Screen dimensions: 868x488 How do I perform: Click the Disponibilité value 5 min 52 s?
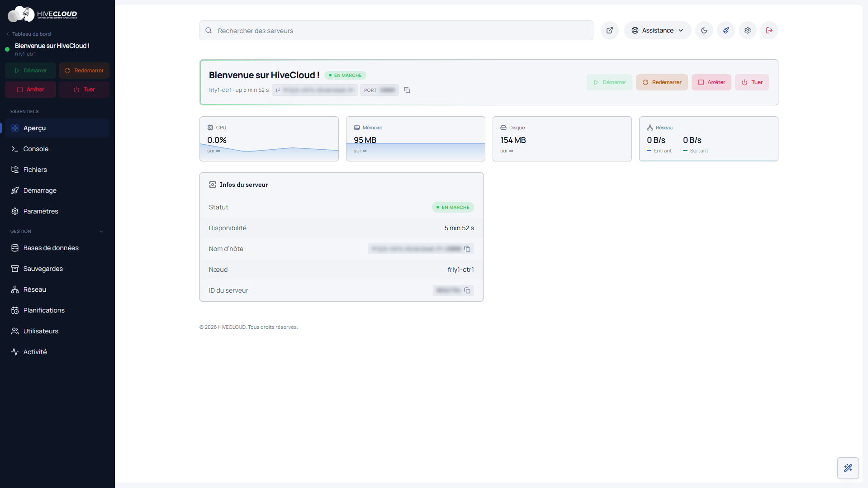[x=459, y=228]
